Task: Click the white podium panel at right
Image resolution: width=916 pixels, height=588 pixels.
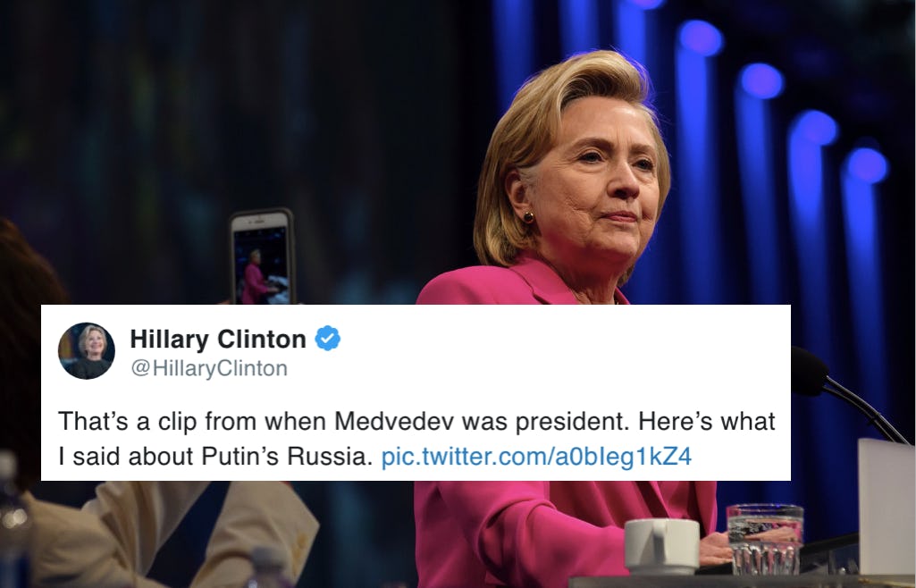Action: tap(887, 507)
